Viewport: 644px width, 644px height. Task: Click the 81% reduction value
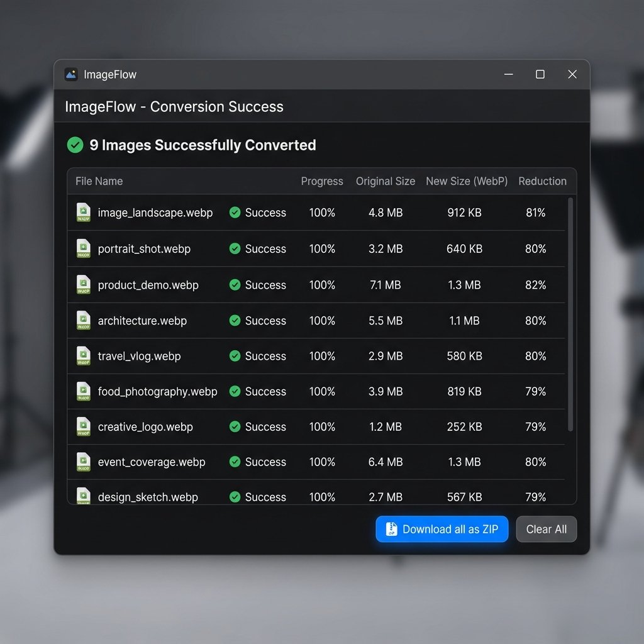point(536,213)
